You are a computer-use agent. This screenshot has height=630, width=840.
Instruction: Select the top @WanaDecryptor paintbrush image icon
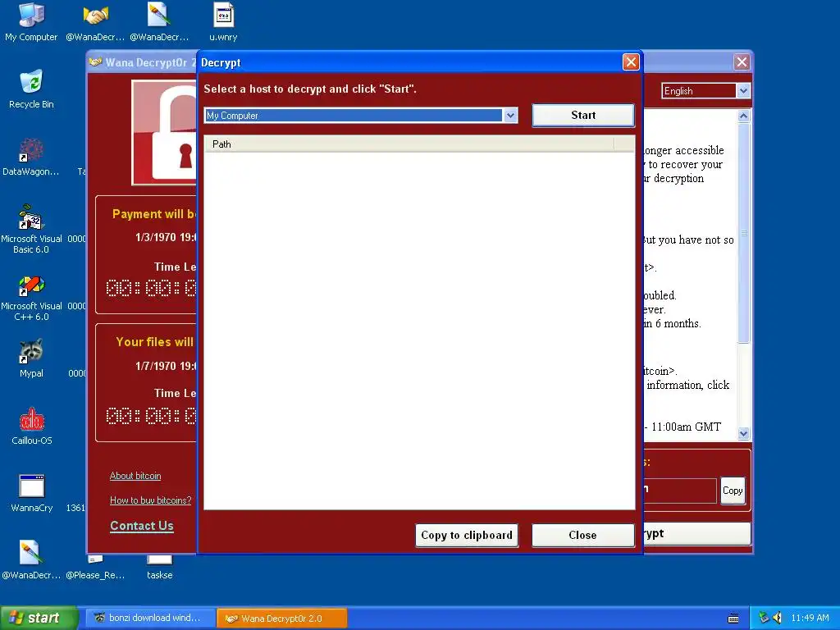pyautogui.click(x=159, y=22)
